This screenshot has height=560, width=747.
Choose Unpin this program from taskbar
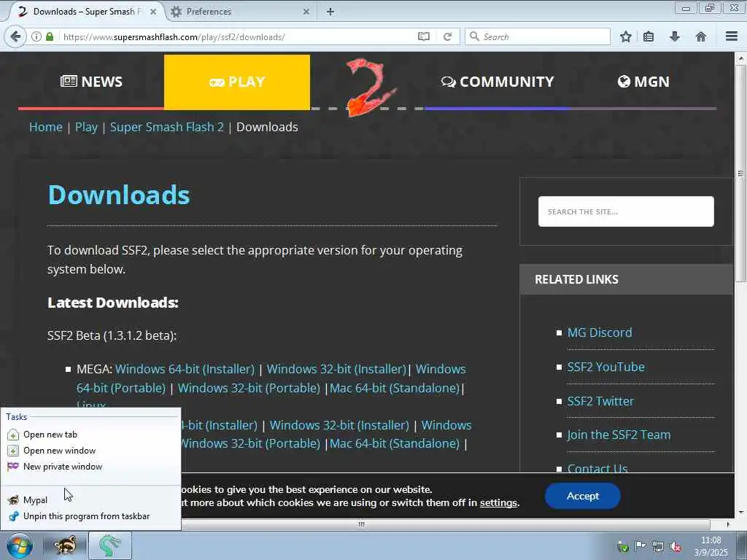90,516
